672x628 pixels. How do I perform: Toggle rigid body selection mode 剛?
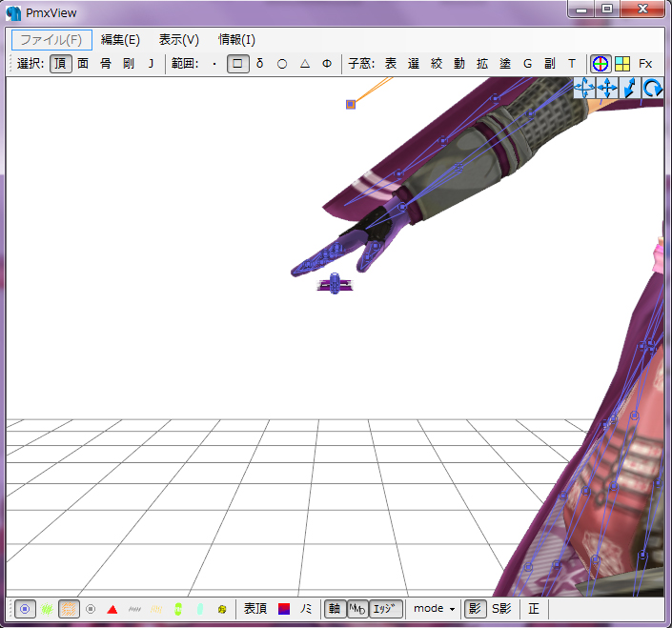[x=129, y=64]
